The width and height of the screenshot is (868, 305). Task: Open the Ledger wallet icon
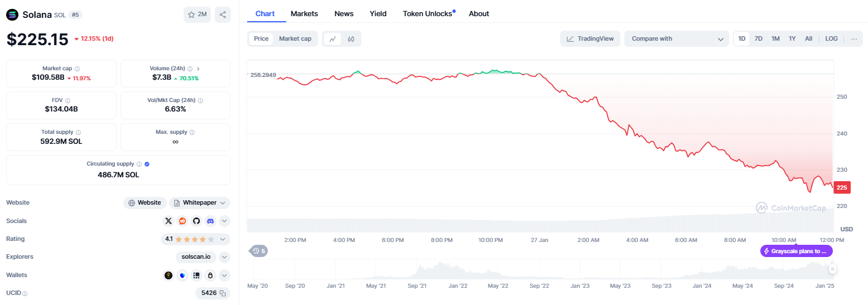196,275
